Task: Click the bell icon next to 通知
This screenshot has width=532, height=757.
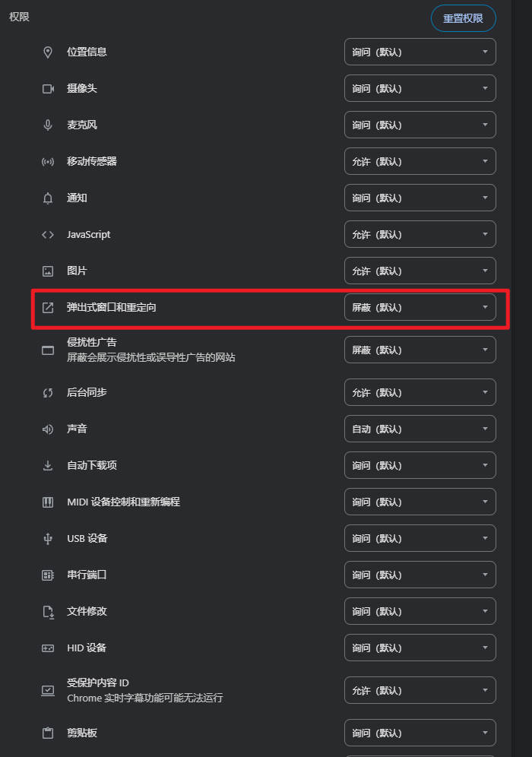Action: tap(47, 198)
